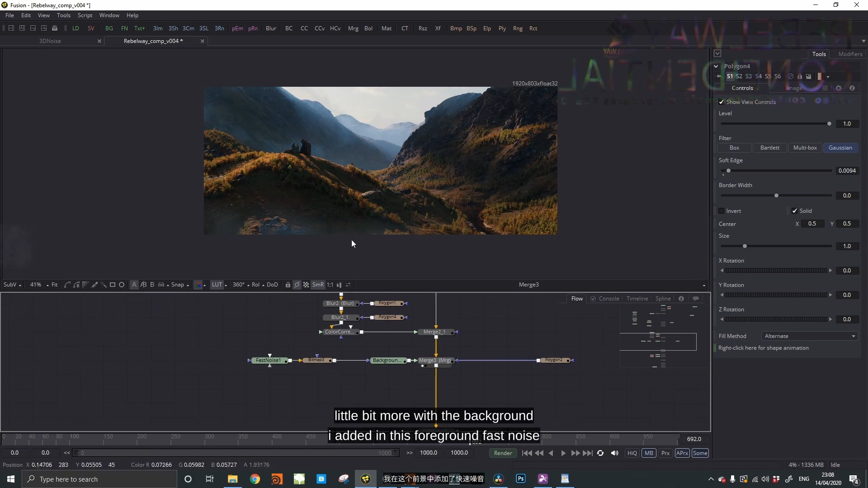Enable the viewer LUT button
868x488 pixels.
click(217, 285)
